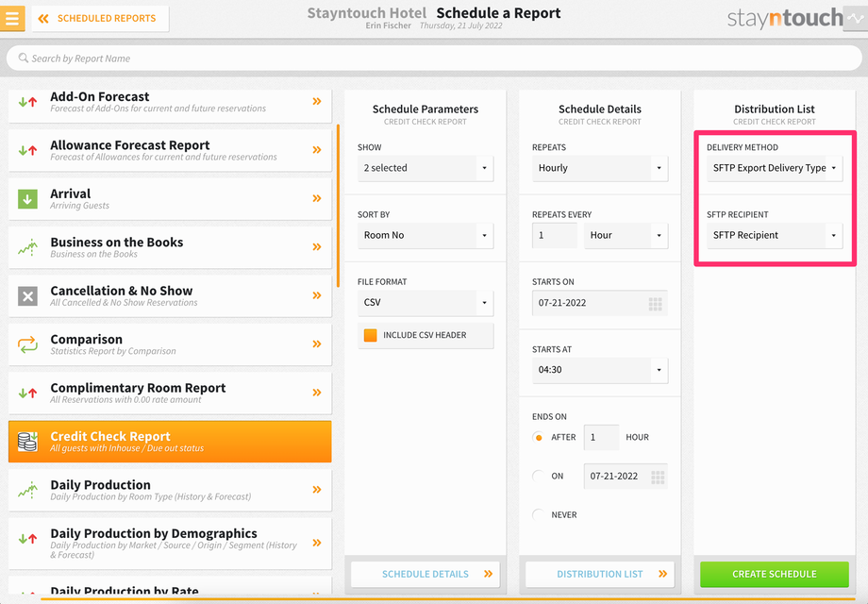The width and height of the screenshot is (868, 604).
Task: Select the Arrival report item
Action: (x=170, y=199)
